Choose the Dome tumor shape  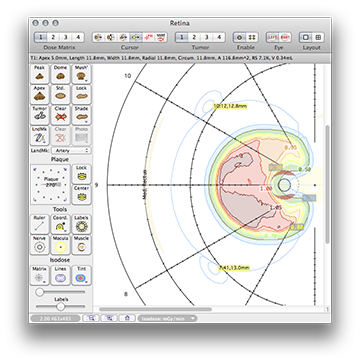click(x=60, y=74)
